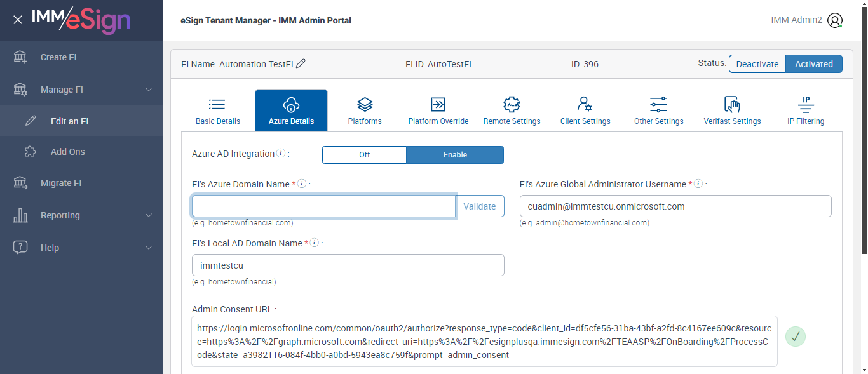Open the IP Filtering tab
Screen dimensions: 868x374
(806, 110)
